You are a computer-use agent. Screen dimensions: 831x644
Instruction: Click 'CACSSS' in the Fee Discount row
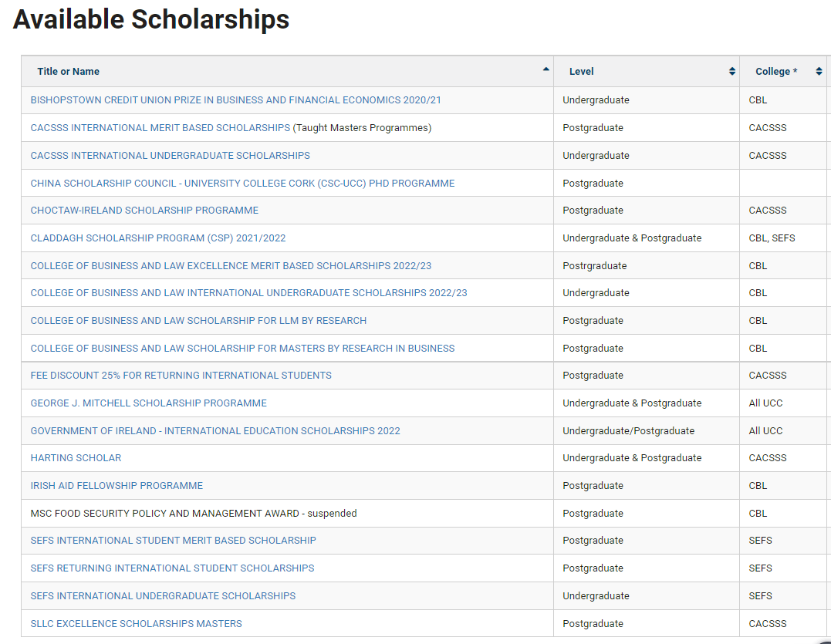click(768, 376)
